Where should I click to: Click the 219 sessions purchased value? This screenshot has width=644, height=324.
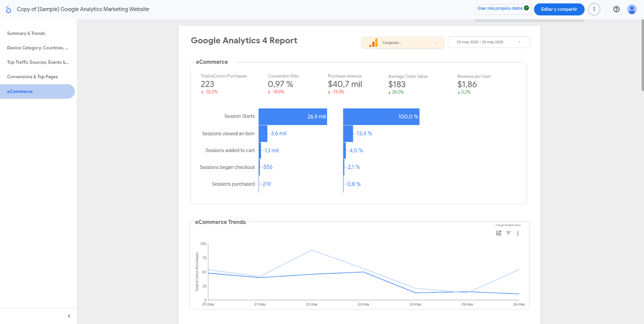pyautogui.click(x=267, y=184)
